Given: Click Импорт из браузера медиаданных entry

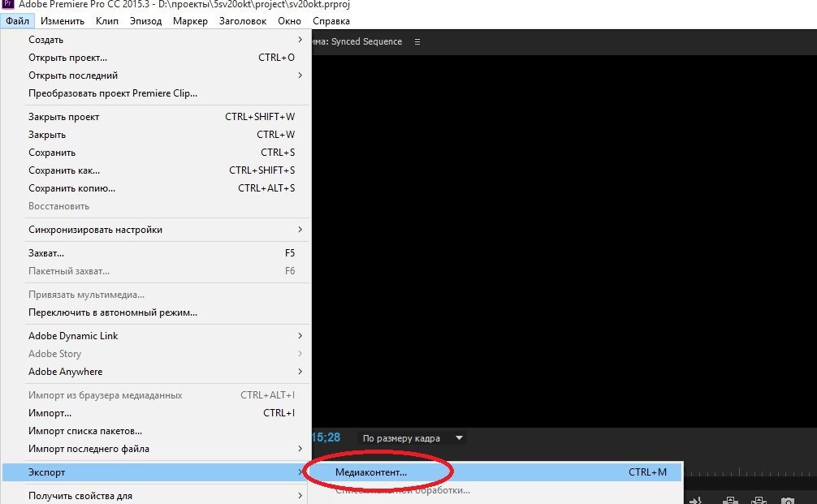Looking at the screenshot, I should click(156, 395).
